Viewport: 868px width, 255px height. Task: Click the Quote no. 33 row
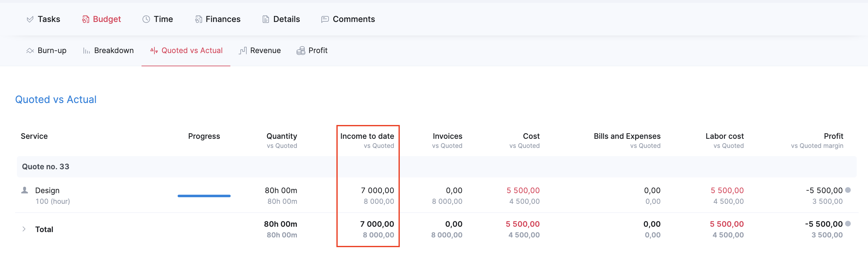point(437,167)
